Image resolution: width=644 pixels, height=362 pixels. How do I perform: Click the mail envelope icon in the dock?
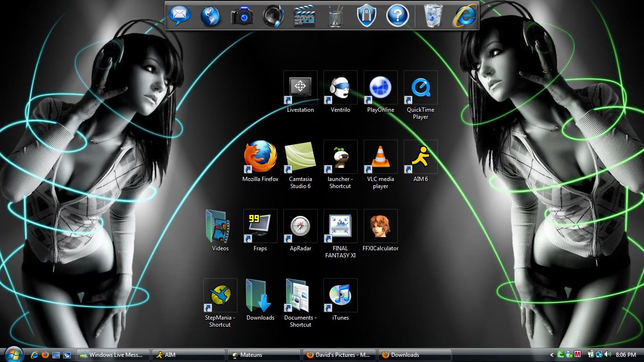click(180, 16)
